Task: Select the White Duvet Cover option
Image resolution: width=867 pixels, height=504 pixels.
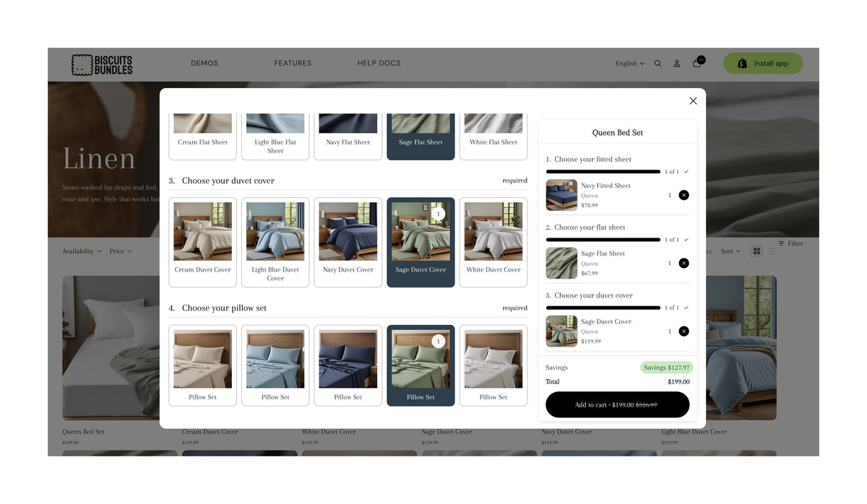Action: [x=493, y=243]
